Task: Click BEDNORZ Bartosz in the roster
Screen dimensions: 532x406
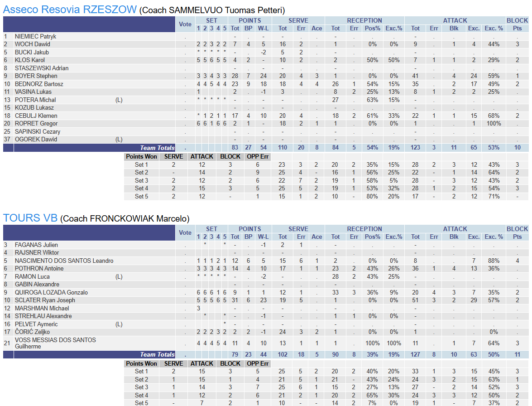Action: coord(39,84)
